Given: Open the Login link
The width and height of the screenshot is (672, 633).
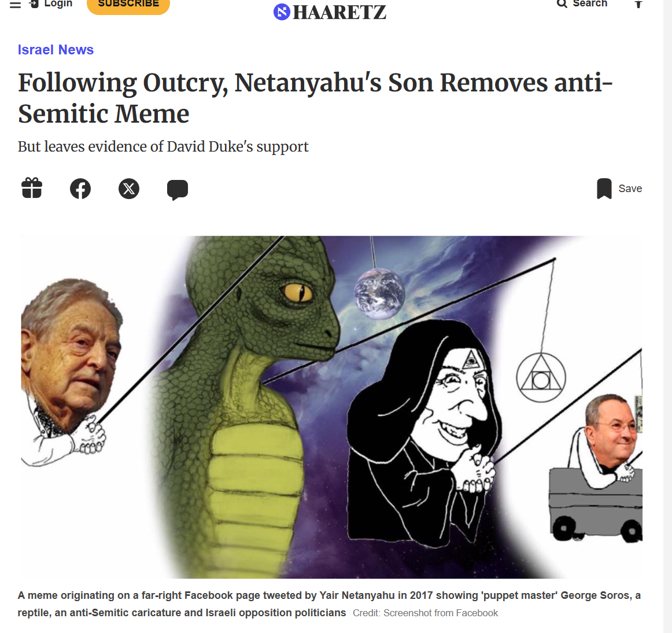Looking at the screenshot, I should 58,4.
